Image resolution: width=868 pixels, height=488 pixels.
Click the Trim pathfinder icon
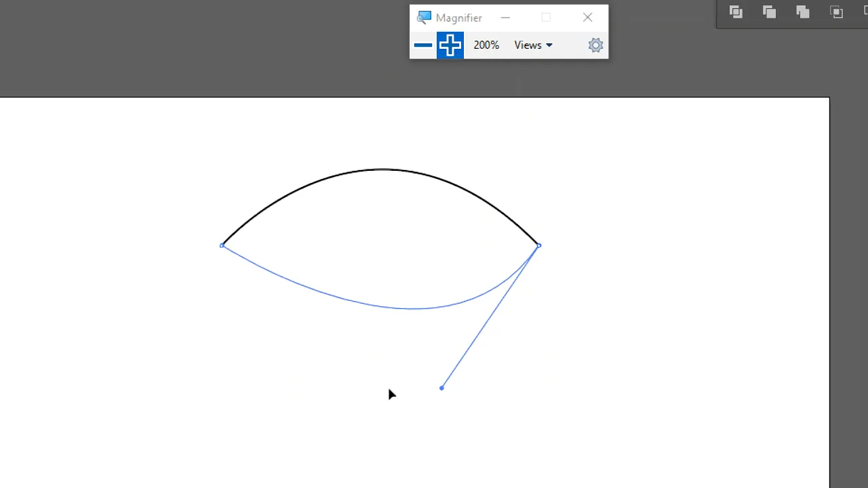coord(769,12)
